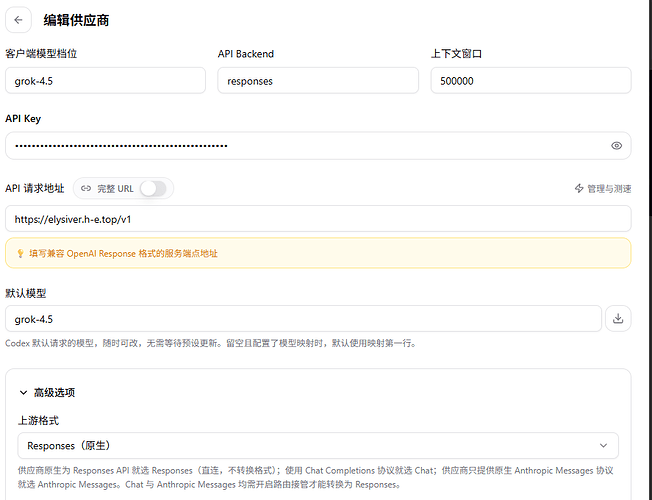Click the API Backend responses field
This screenshot has width=652, height=500.
318,81
